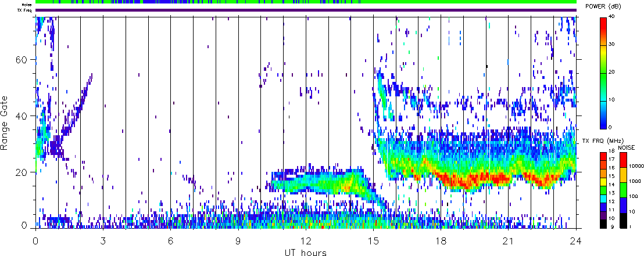
Task: Select the x-axis tick label 3
Action: click(x=103, y=241)
